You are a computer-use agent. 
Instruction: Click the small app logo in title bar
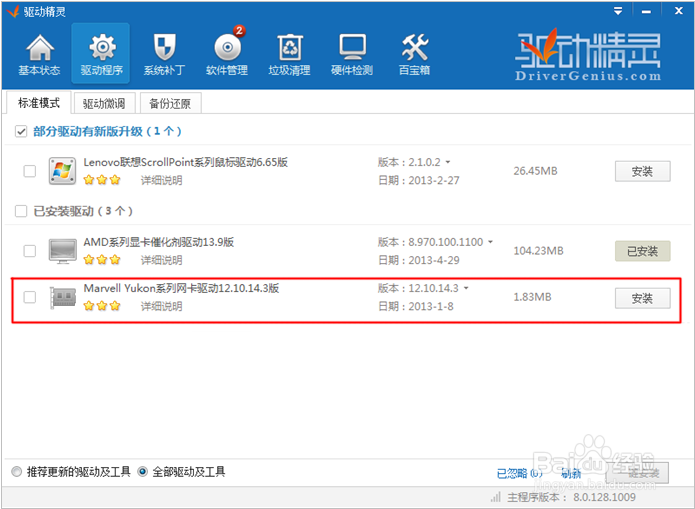pyautogui.click(x=13, y=11)
